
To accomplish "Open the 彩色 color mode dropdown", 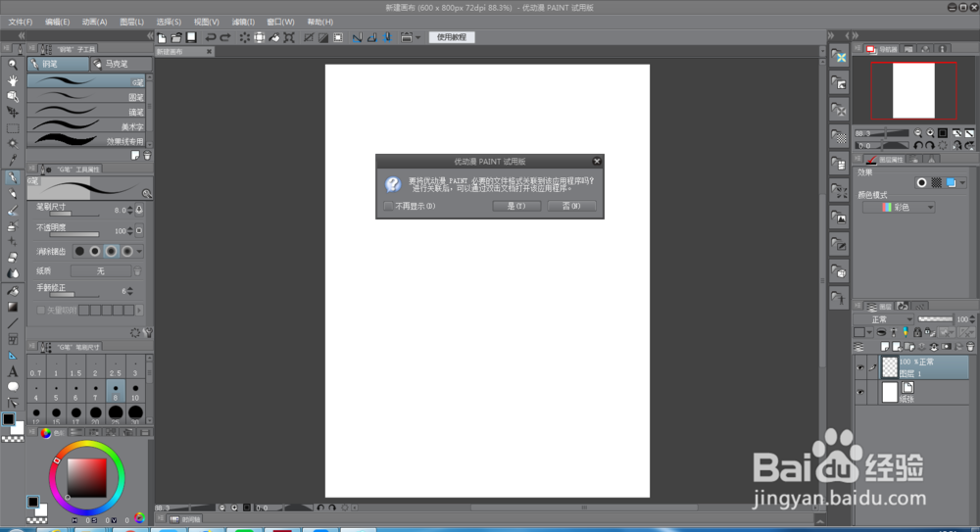I will click(x=899, y=207).
